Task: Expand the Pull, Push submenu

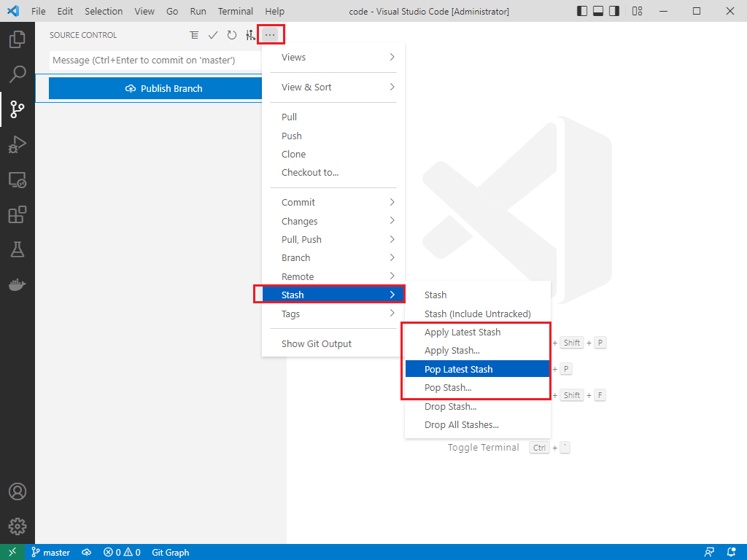Action: coord(333,239)
